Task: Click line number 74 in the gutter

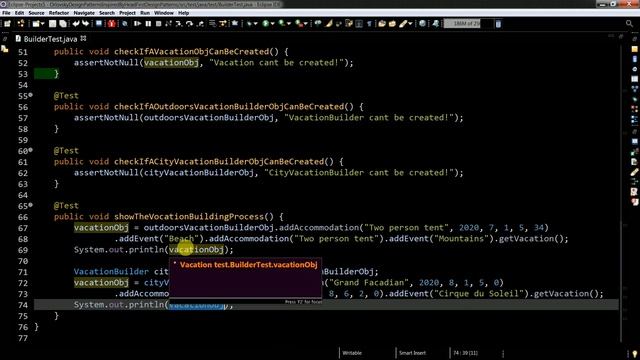Action: pyautogui.click(x=23, y=305)
